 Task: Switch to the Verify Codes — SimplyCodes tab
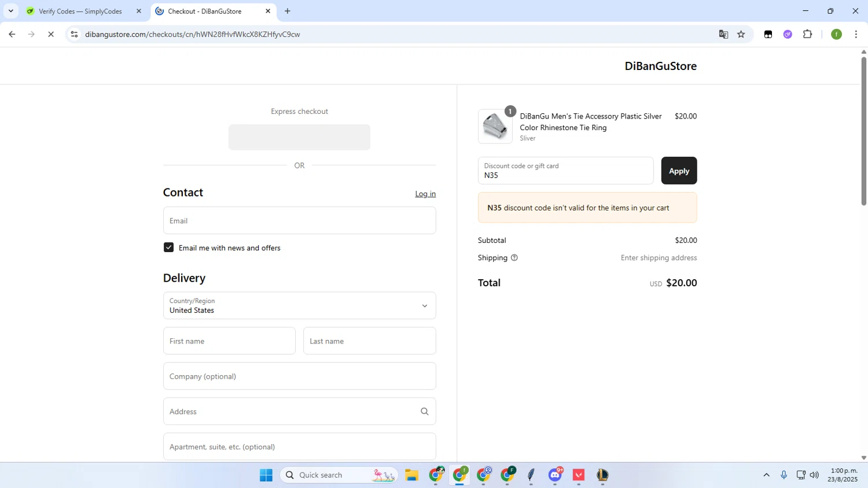pyautogui.click(x=83, y=11)
